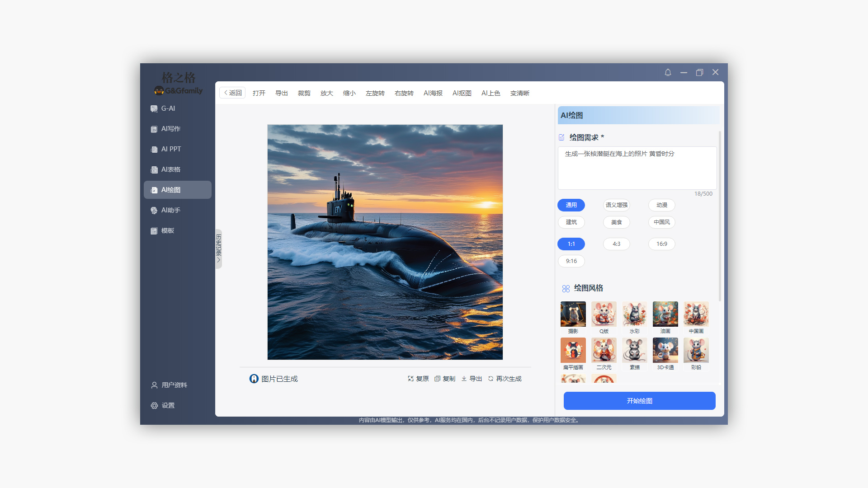Viewport: 868px width, 488px height.
Task: Open AI PPT from the sidebar
Action: (170, 149)
